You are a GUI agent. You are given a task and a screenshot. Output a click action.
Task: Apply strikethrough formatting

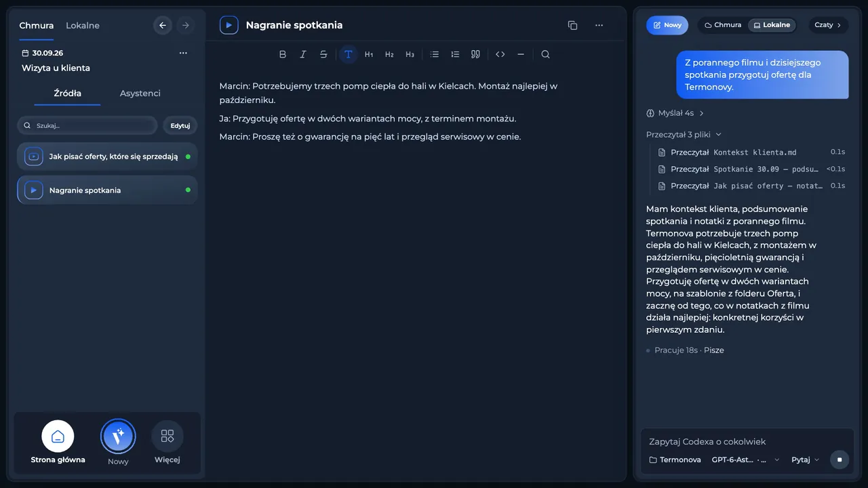tap(323, 54)
